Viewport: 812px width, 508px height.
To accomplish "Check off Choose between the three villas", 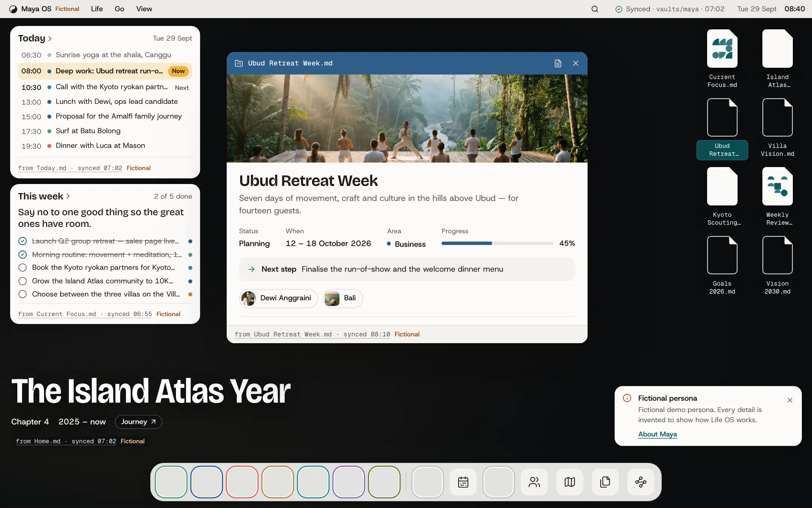I will click(23, 294).
